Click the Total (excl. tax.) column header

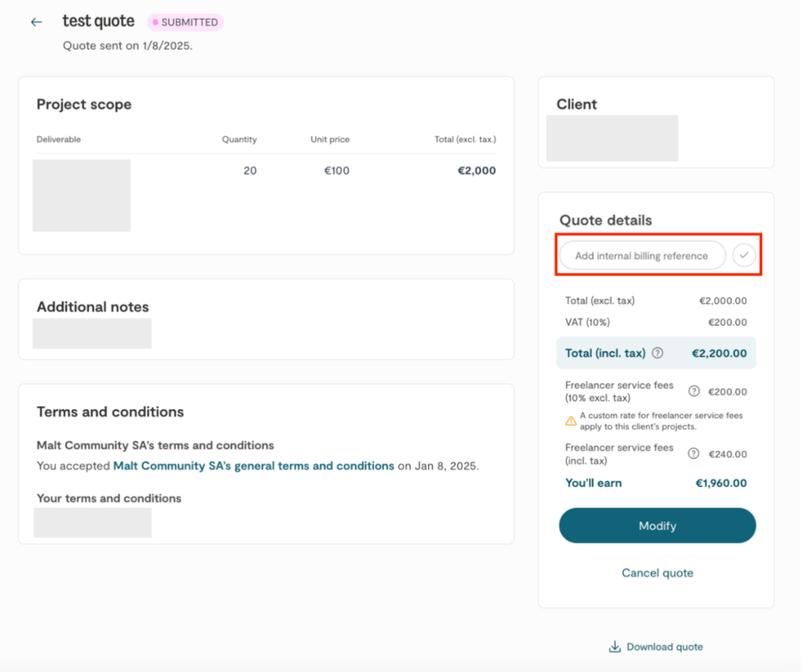(x=465, y=140)
